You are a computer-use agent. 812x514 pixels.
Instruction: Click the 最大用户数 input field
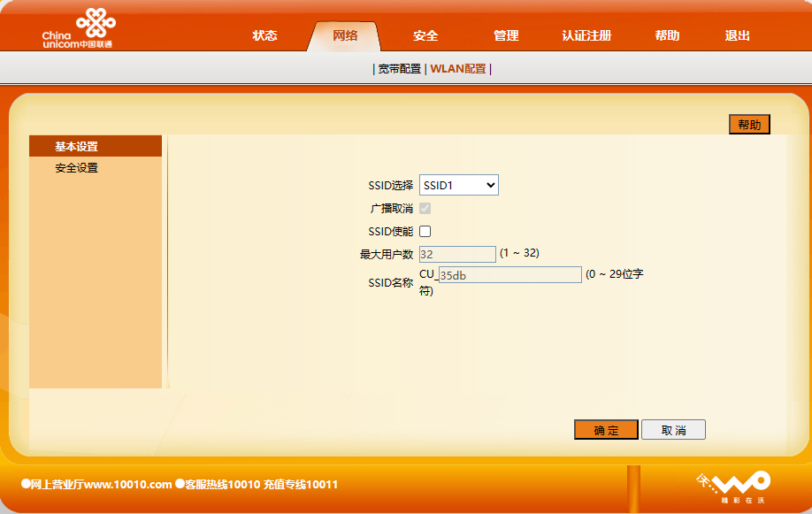pyautogui.click(x=457, y=255)
